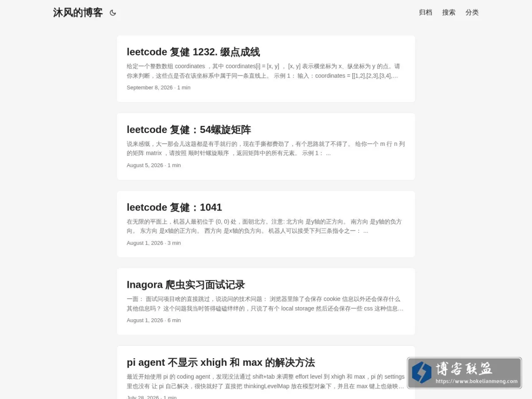Open post leetcode 复健 1232. 缀点成线

(x=193, y=52)
